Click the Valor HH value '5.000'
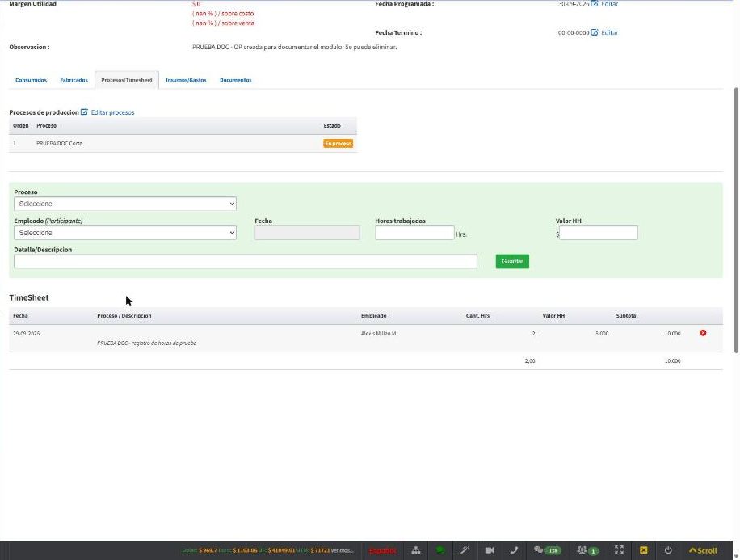 coord(602,334)
